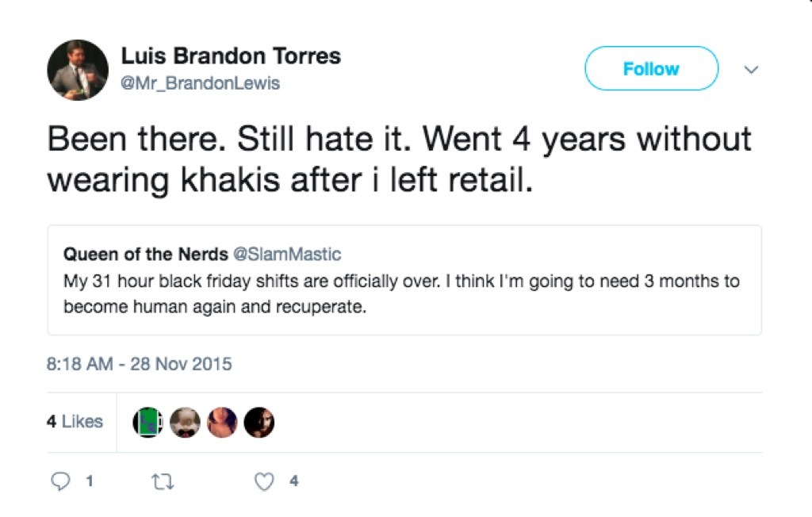812x517 pixels.
Task: Click the dark fourth liker avatar
Action: pyautogui.click(x=259, y=422)
